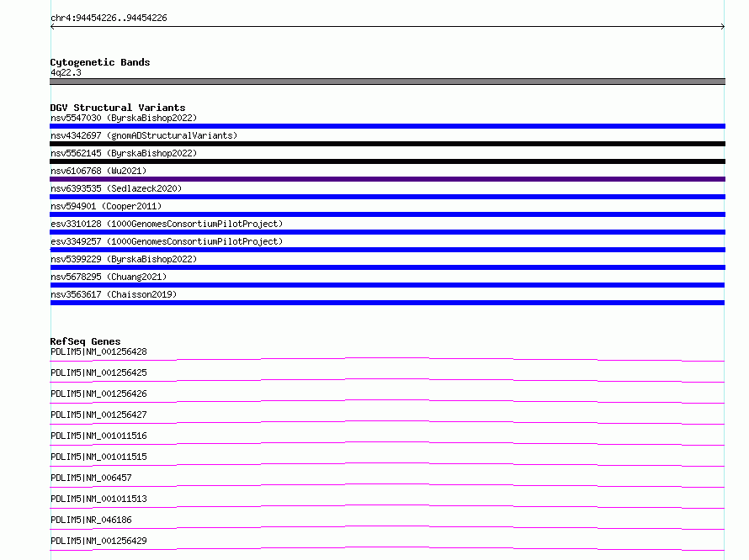The height and width of the screenshot is (560, 749).
Task: Open variant nsv594901 (Cooper2011) label
Action: click(106, 206)
